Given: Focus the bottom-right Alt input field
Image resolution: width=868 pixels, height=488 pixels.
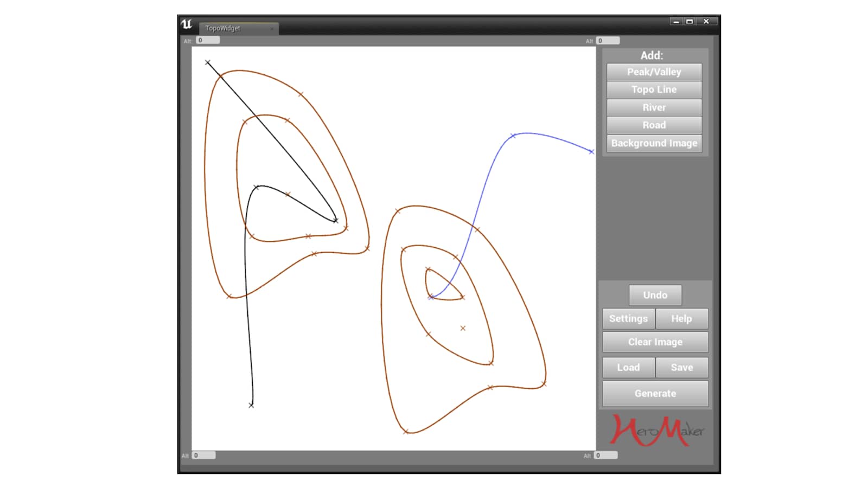Looking at the screenshot, I should pos(605,455).
